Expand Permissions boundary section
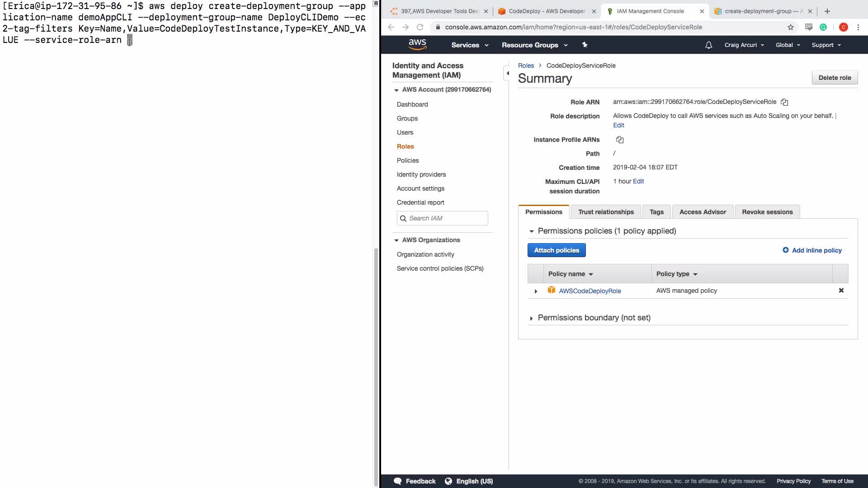Image resolution: width=868 pixels, height=488 pixels. 531,319
